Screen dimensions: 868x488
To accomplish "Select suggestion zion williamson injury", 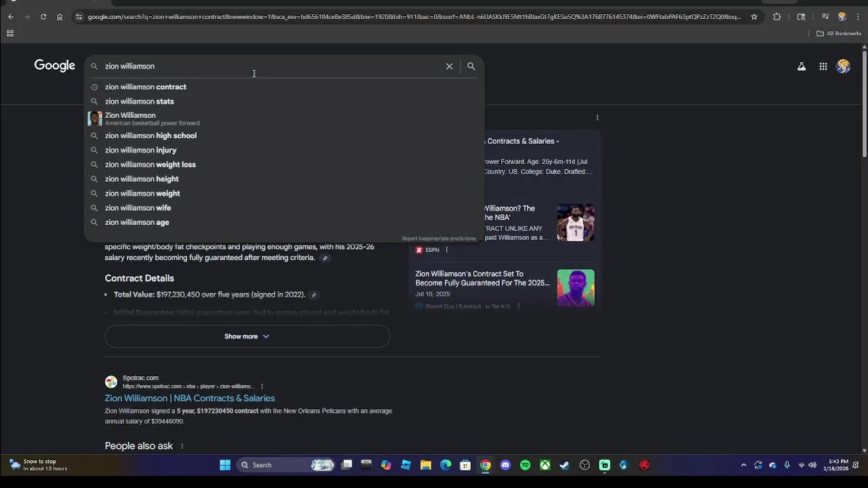I will 283,150.
